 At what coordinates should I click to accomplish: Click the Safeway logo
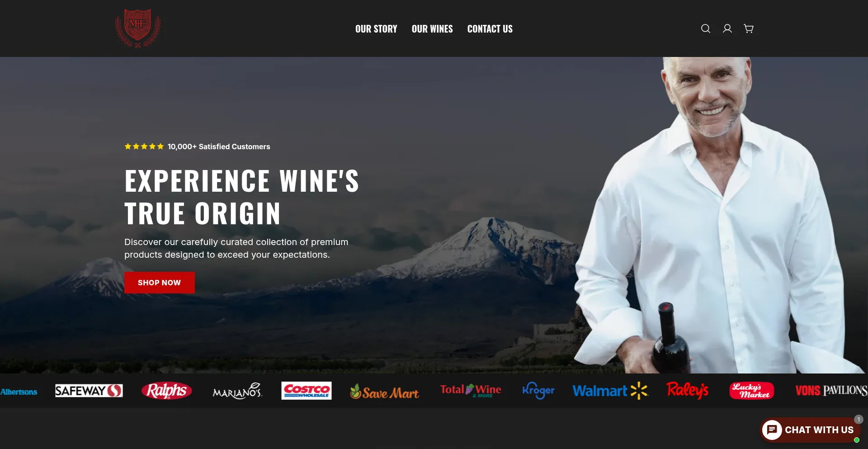point(89,391)
